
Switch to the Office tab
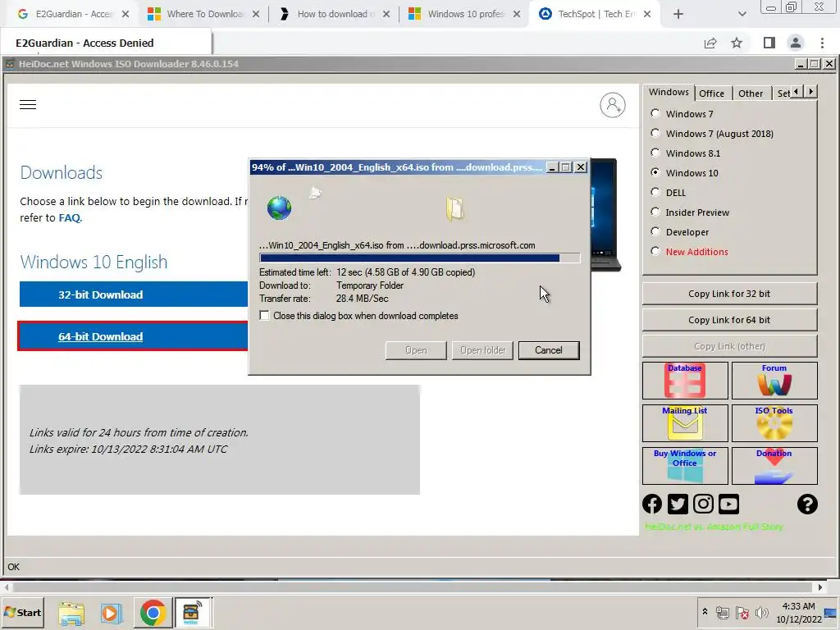point(711,94)
